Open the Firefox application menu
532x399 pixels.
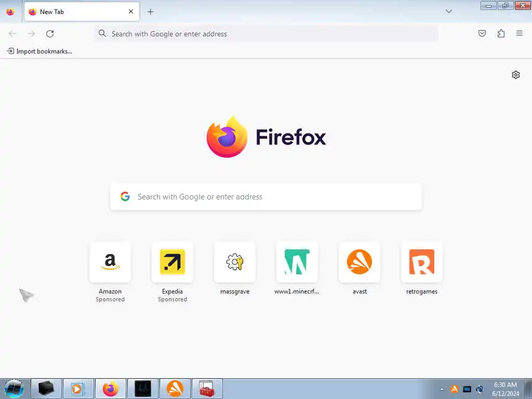(520, 33)
